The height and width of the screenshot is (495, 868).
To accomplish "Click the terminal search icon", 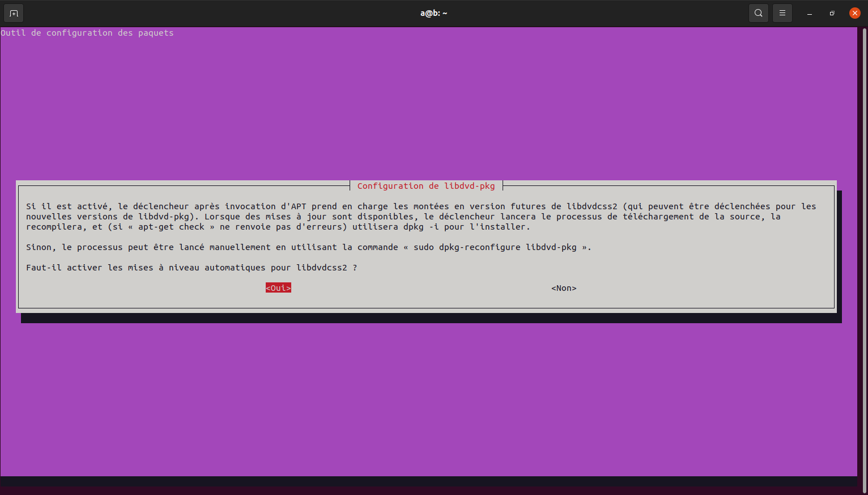I will click(x=758, y=13).
